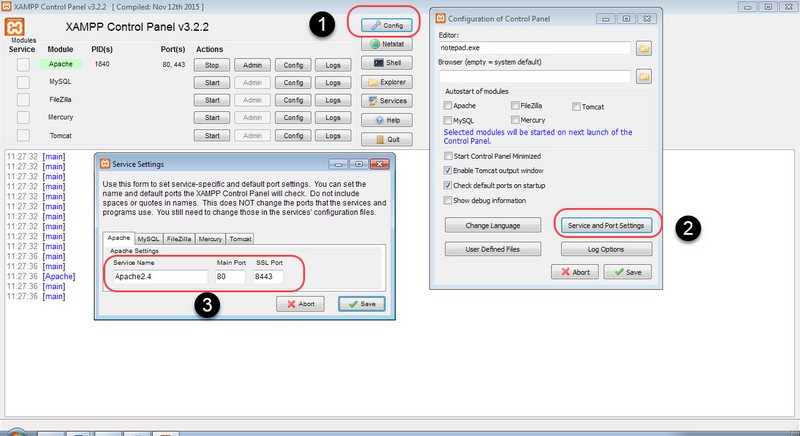Image resolution: width=800 pixels, height=436 pixels.
Task: Launch the Shell console
Action: pyautogui.click(x=386, y=63)
